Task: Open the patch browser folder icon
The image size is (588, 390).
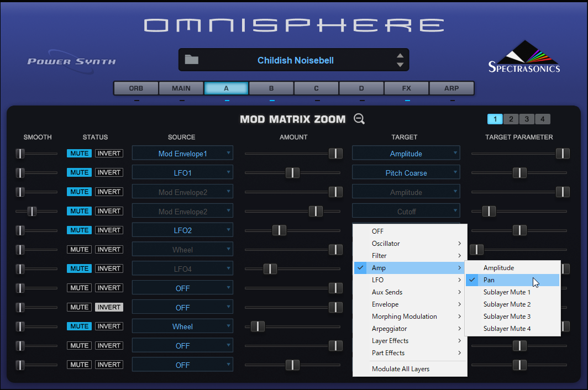Action: click(x=192, y=60)
